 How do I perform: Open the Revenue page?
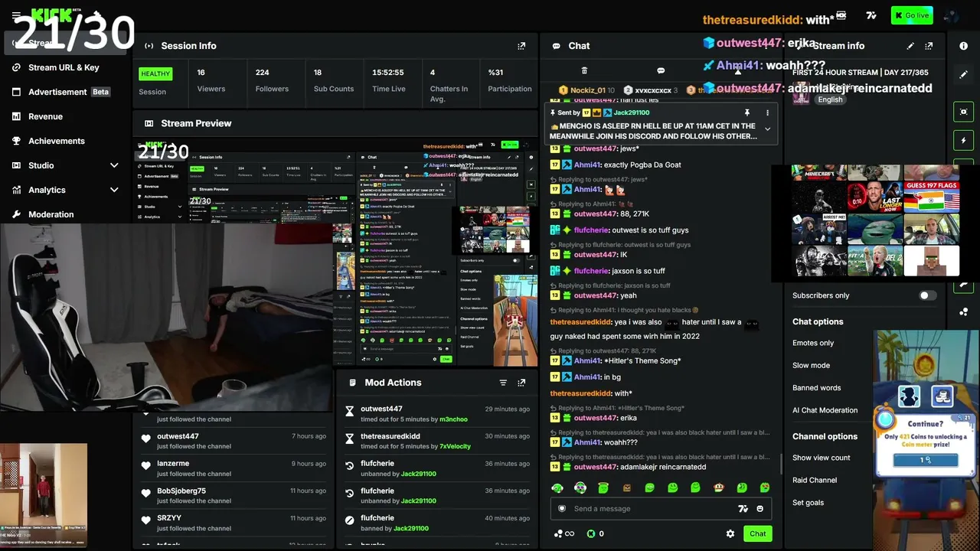pyautogui.click(x=45, y=116)
